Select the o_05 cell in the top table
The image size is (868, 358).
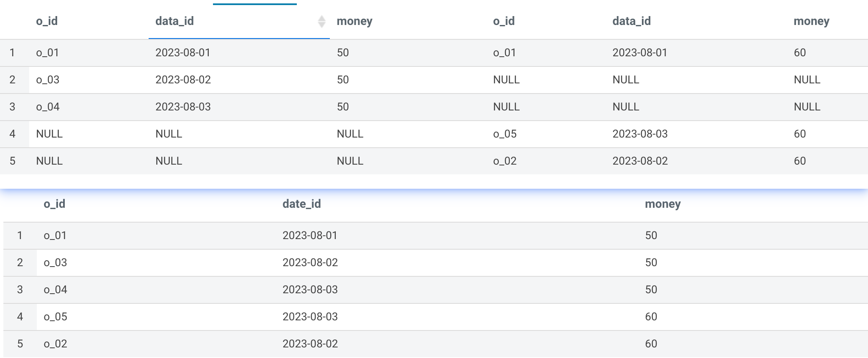(x=505, y=134)
